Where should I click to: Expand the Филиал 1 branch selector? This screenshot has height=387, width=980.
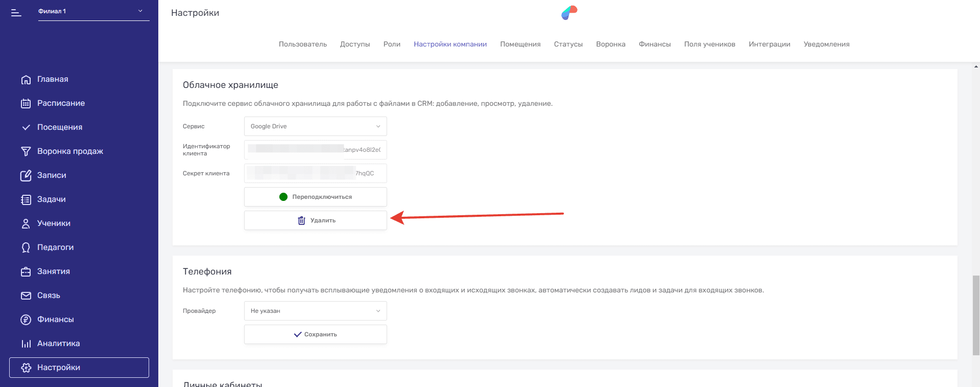[x=93, y=11]
